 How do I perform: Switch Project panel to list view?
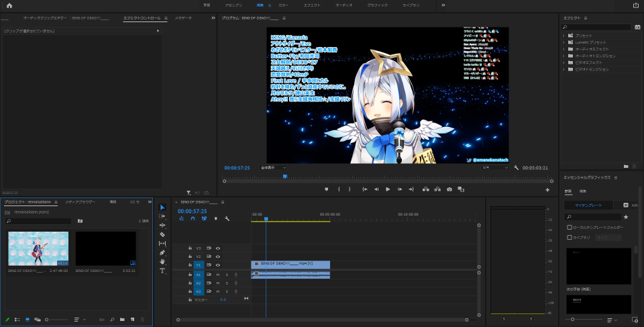click(x=17, y=320)
